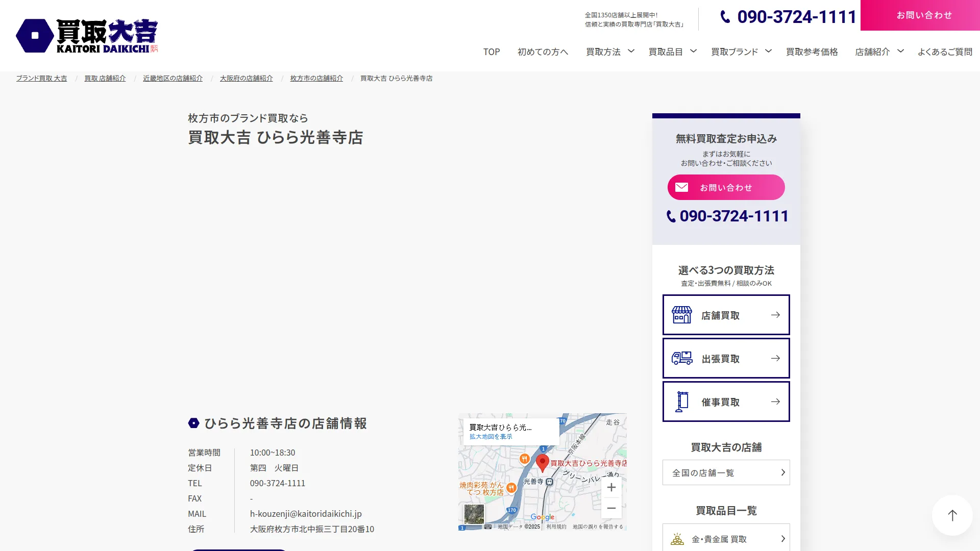Click the address 大阪府枚方市北中振三丁目20番10
980x551 pixels.
click(x=312, y=529)
